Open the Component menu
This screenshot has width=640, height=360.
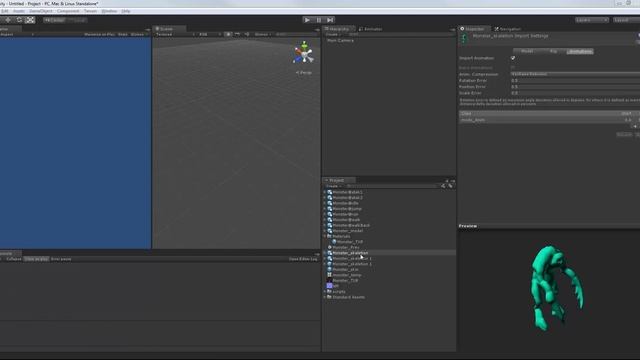tap(68, 11)
